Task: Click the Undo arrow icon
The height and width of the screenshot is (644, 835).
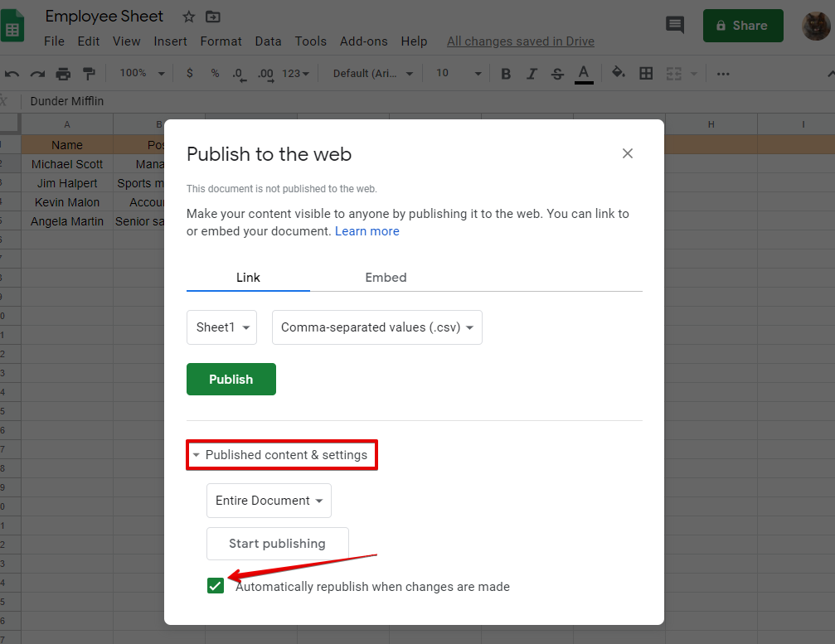Action: click(x=12, y=74)
